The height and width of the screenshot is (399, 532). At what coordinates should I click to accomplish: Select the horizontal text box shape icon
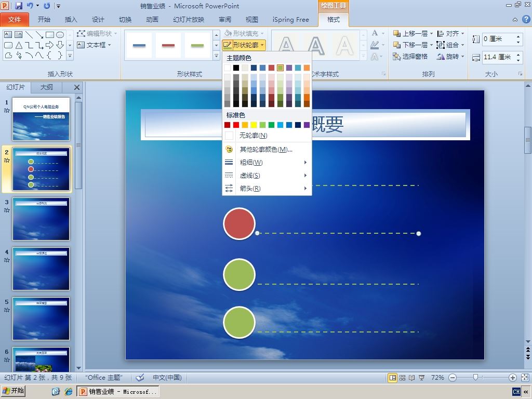pos(8,35)
